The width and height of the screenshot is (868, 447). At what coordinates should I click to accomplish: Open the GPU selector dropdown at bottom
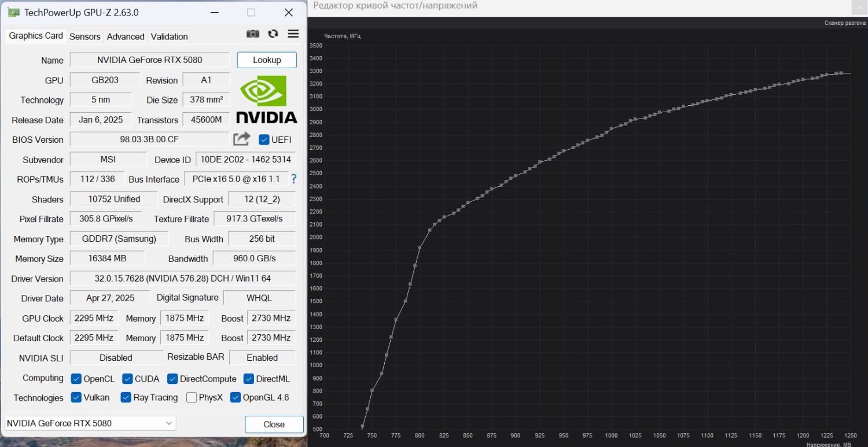(90, 423)
